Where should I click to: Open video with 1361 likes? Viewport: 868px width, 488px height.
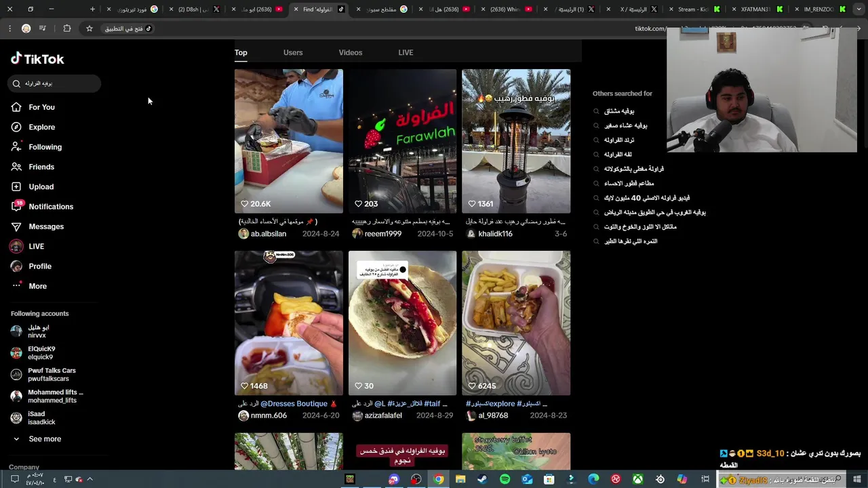pyautogui.click(x=516, y=141)
